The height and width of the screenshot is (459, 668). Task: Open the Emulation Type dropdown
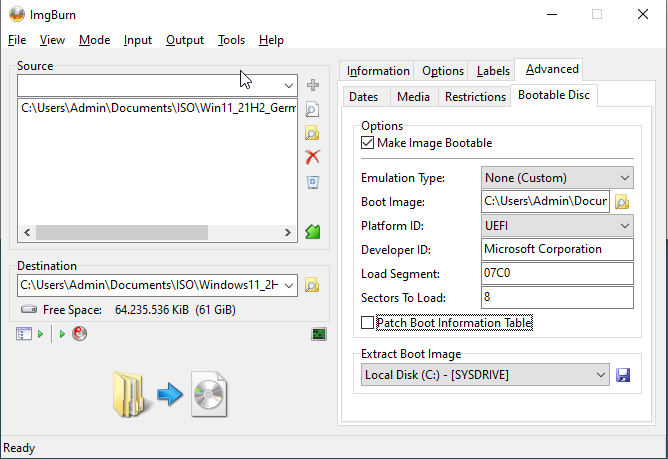tap(557, 178)
